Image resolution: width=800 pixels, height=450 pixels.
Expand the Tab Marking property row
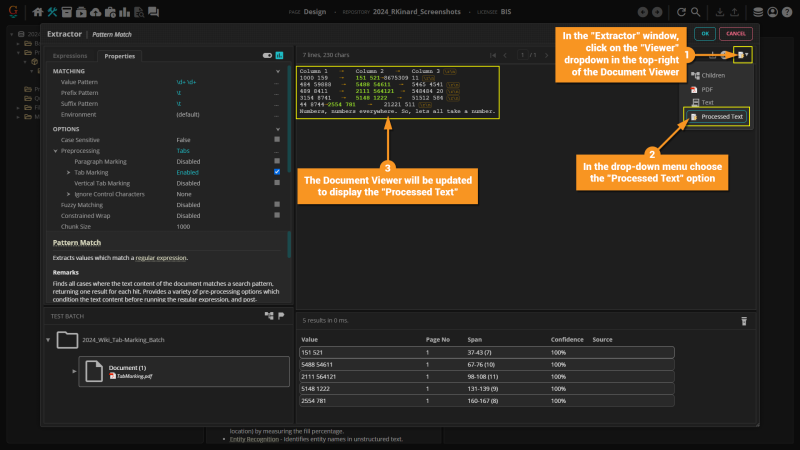point(68,172)
